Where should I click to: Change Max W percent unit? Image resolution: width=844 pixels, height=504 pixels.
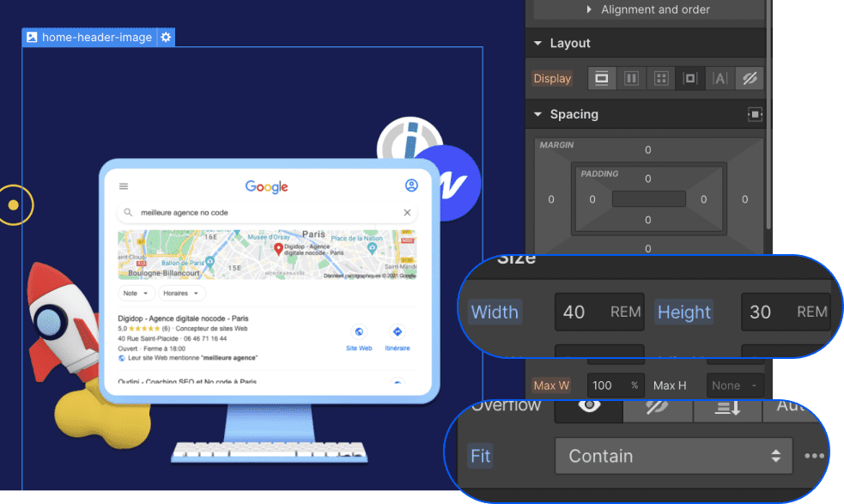pyautogui.click(x=635, y=386)
